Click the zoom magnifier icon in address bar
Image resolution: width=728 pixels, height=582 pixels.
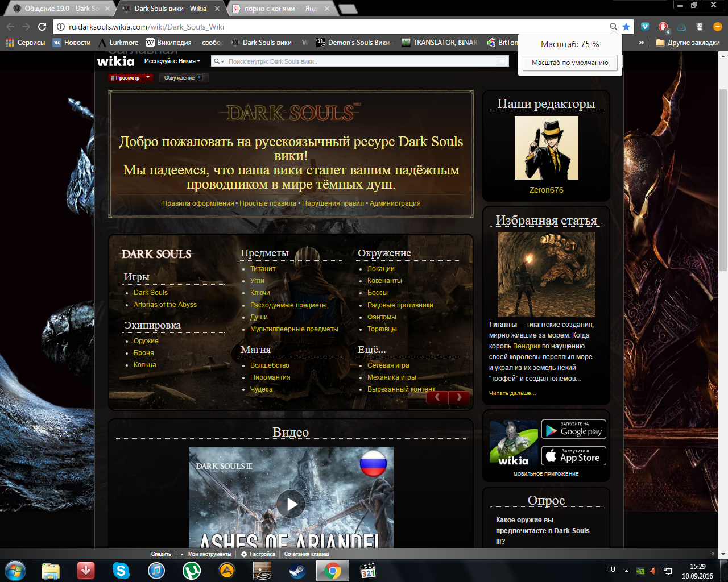click(x=613, y=27)
